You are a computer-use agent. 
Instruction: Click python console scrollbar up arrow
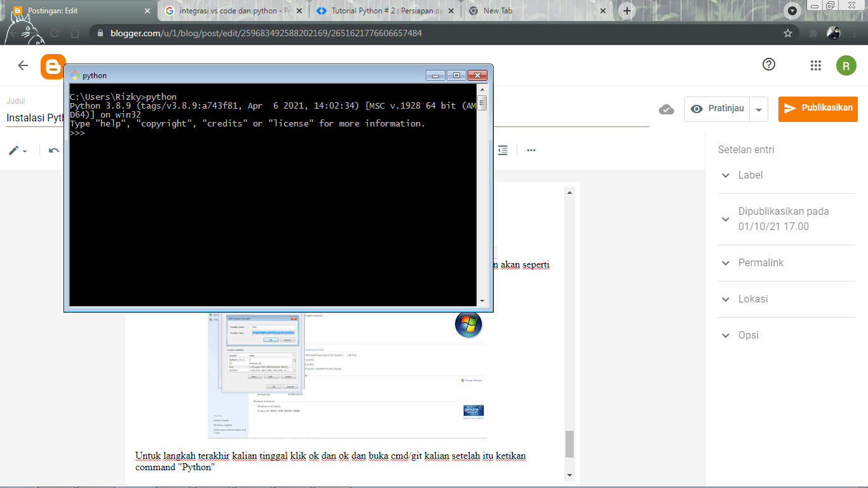[482, 91]
